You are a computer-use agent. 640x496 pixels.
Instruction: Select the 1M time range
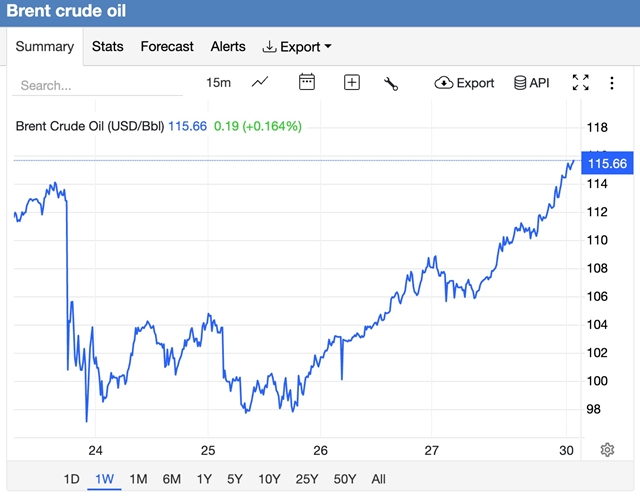pos(138,479)
